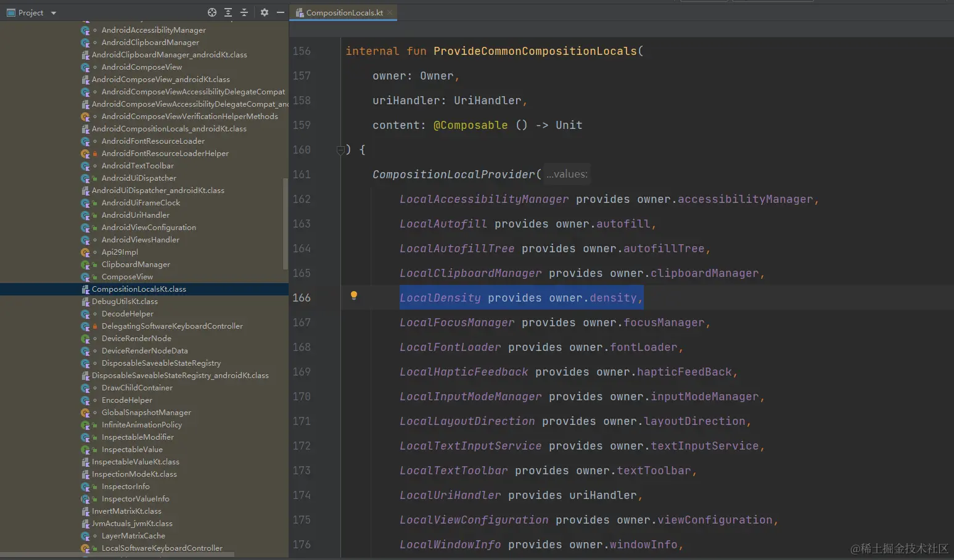The height and width of the screenshot is (560, 954).
Task: Select AndroidUiDispatcher class
Action: coord(139,178)
